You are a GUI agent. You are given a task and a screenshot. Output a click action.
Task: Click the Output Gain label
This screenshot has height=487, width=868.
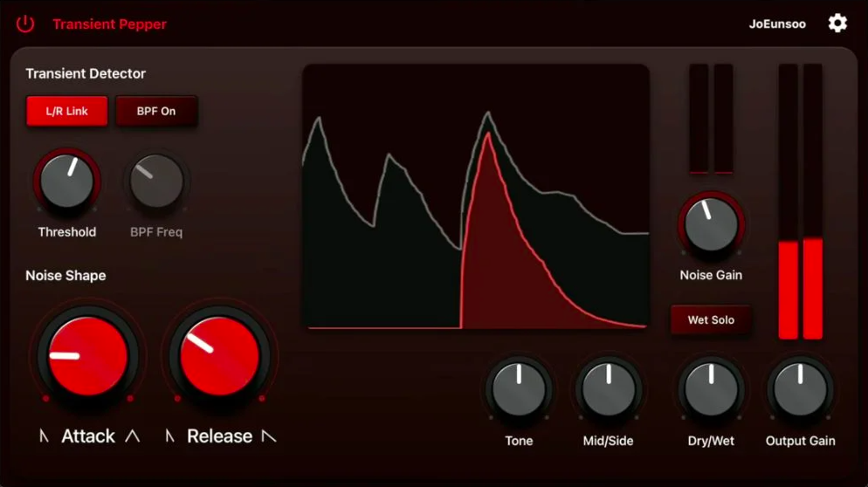[x=801, y=441]
